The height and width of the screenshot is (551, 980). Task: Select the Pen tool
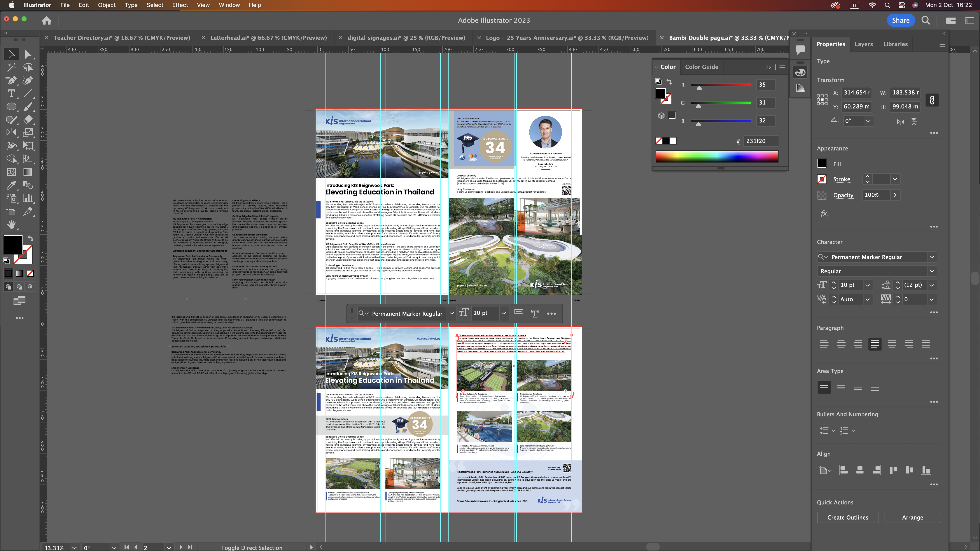[11, 81]
